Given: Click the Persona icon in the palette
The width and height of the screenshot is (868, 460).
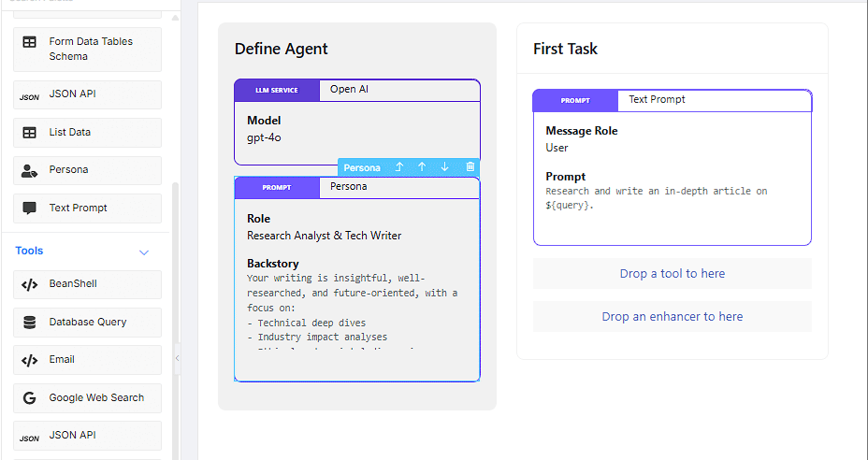Looking at the screenshot, I should [x=30, y=170].
